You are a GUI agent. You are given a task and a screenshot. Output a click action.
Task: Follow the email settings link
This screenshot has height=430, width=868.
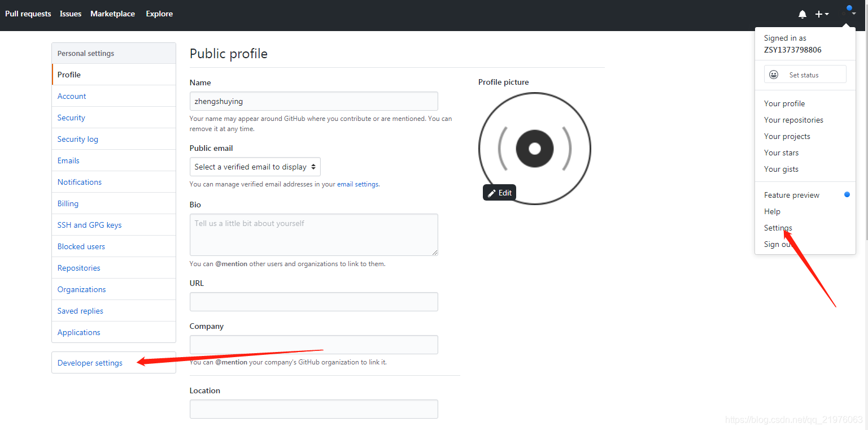[x=357, y=184]
